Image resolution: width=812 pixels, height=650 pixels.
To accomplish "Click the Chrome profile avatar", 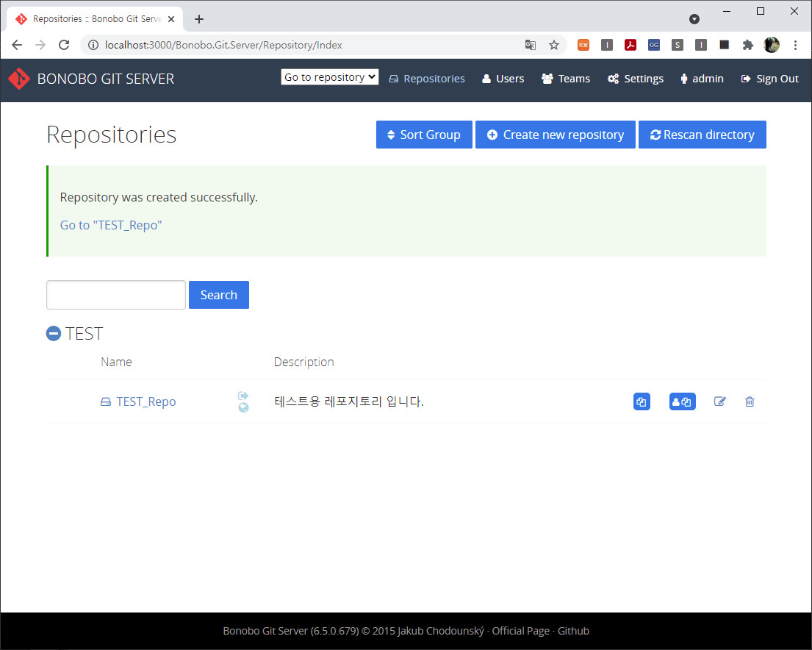I will point(772,45).
